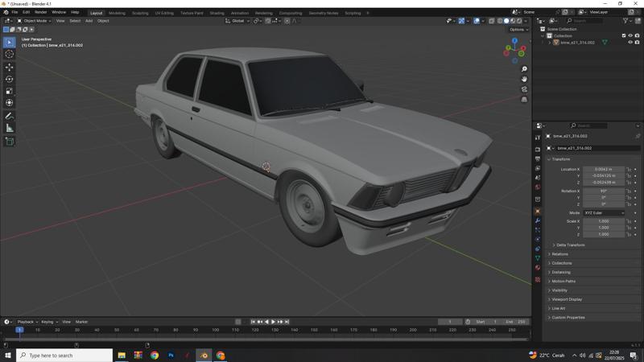The width and height of the screenshot is (644, 362).
Task: Open the Tool properties tab
Action: click(x=538, y=138)
